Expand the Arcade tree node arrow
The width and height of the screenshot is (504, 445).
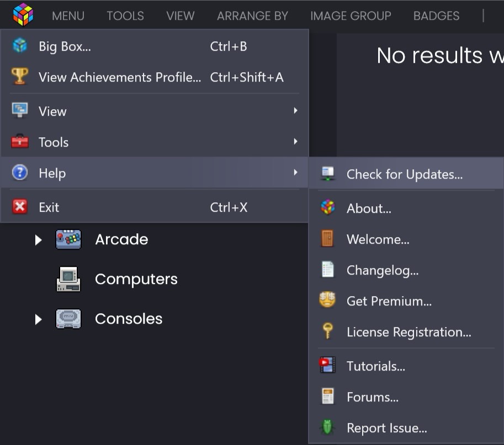[x=38, y=240]
